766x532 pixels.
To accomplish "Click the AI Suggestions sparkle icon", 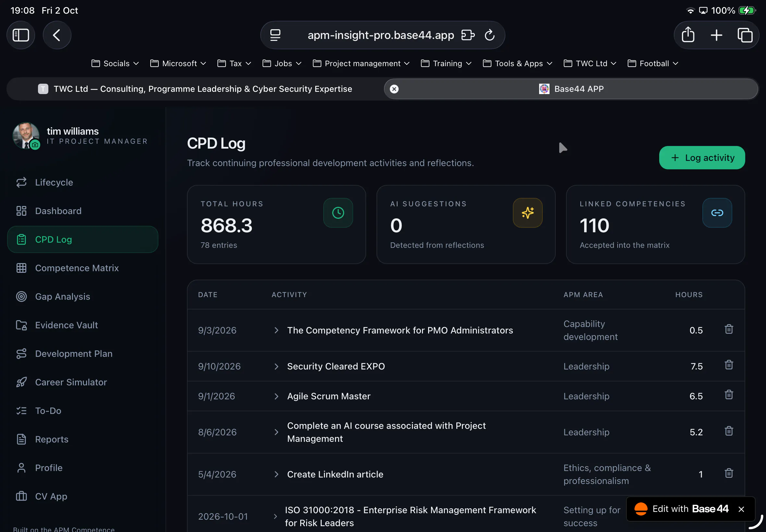I will pos(527,213).
